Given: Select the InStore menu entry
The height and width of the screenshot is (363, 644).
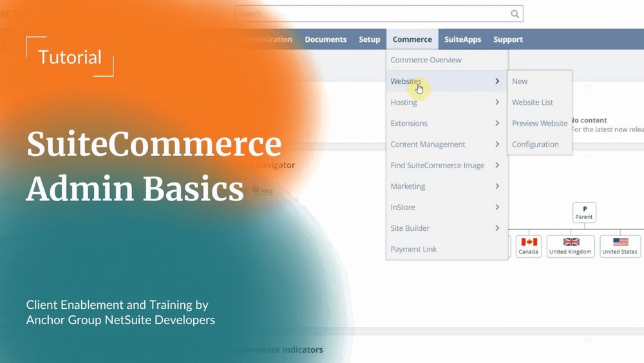Looking at the screenshot, I should coord(447,207).
